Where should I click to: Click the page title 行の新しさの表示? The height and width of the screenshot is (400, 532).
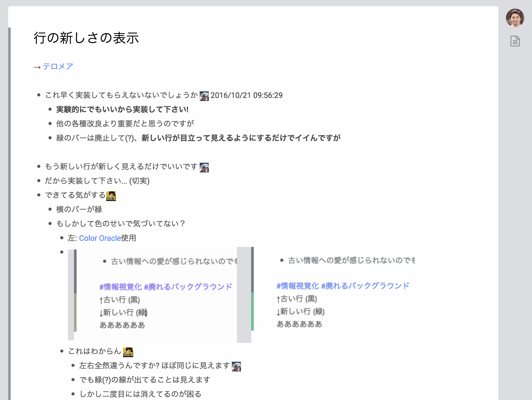tap(86, 38)
